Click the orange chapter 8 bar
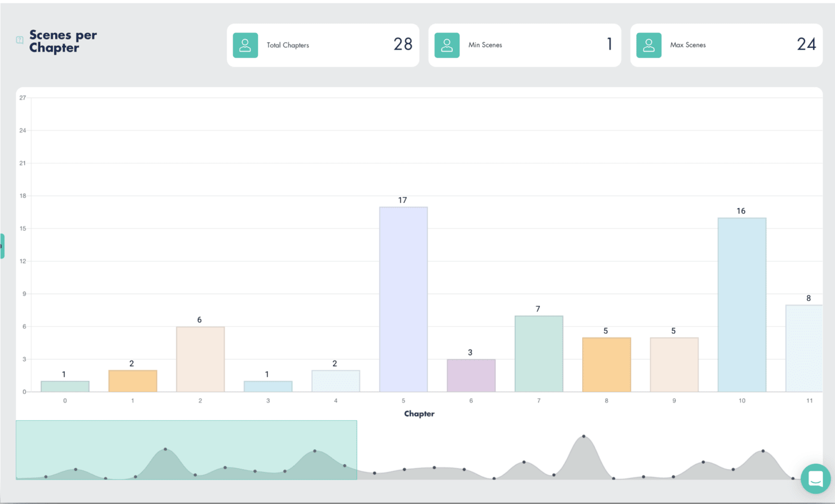This screenshot has width=835, height=504. click(x=607, y=364)
